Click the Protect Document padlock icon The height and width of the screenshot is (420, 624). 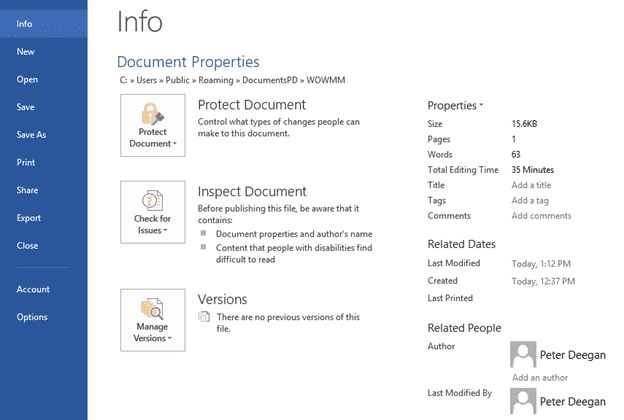pyautogui.click(x=152, y=114)
